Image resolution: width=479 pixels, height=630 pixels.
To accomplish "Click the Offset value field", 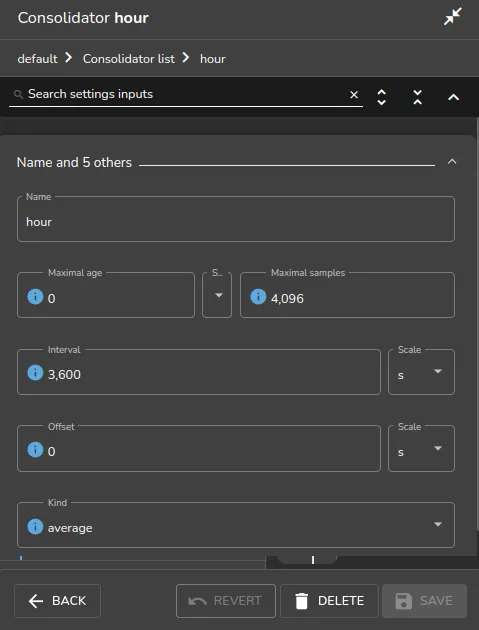I will (199, 448).
